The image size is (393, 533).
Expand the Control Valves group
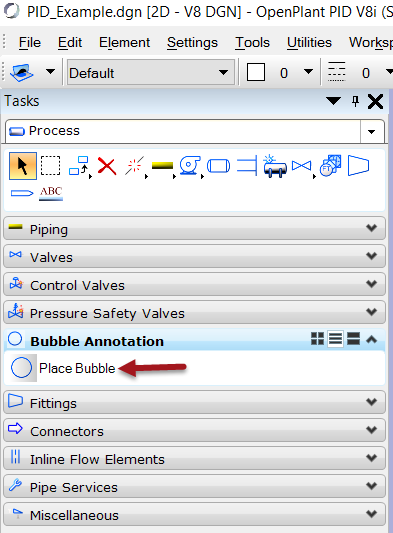click(x=194, y=285)
